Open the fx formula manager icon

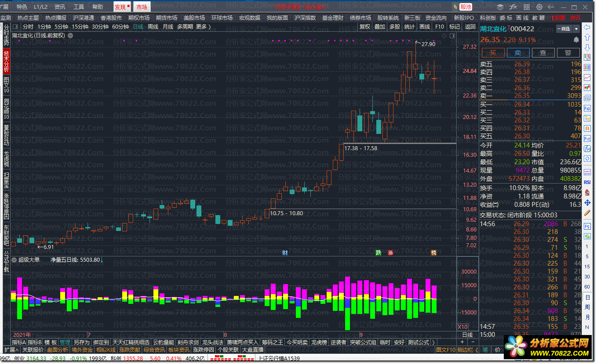pos(513,7)
